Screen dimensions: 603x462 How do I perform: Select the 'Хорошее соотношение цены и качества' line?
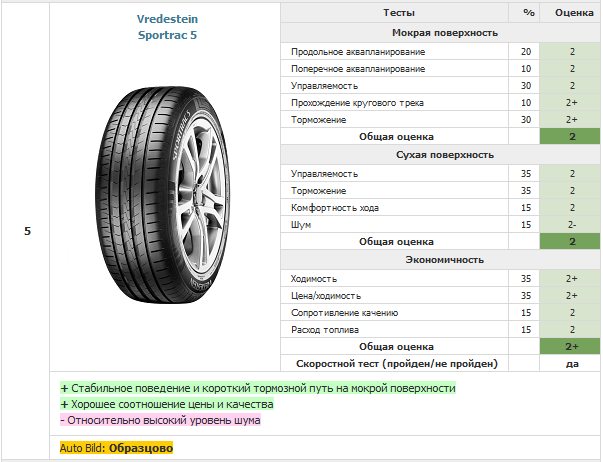pos(167,404)
